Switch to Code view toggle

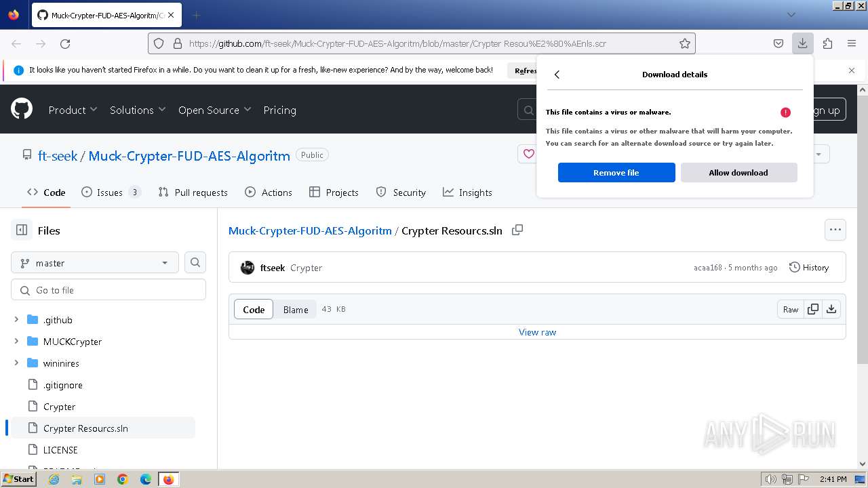[254, 310]
